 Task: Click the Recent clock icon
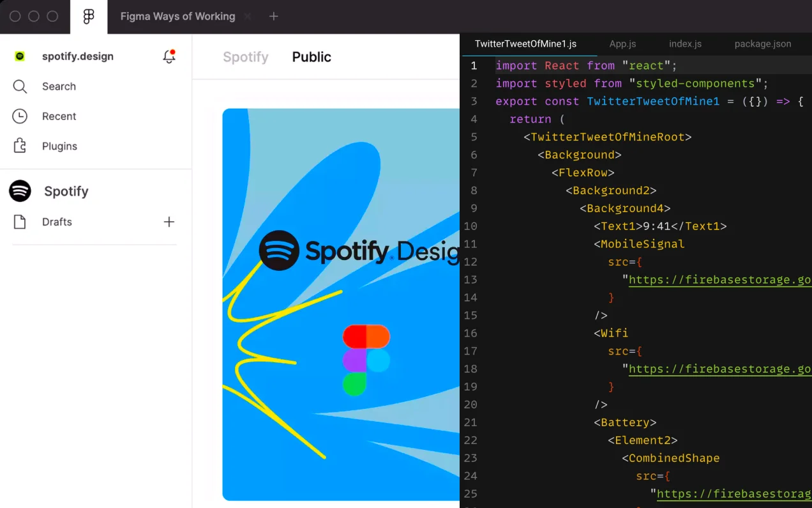20,116
